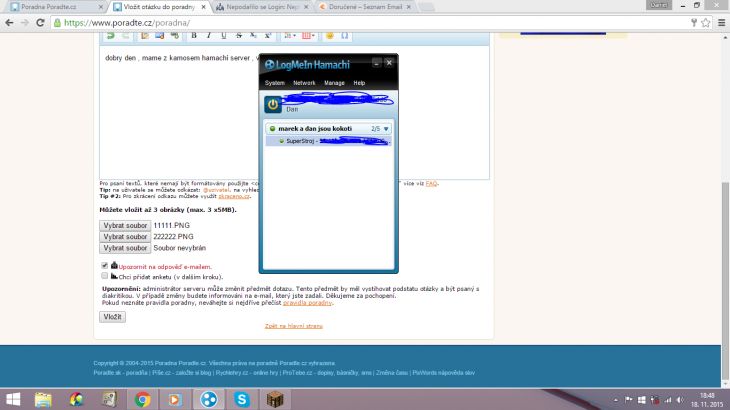Reload the page in Chrome

tap(41, 22)
